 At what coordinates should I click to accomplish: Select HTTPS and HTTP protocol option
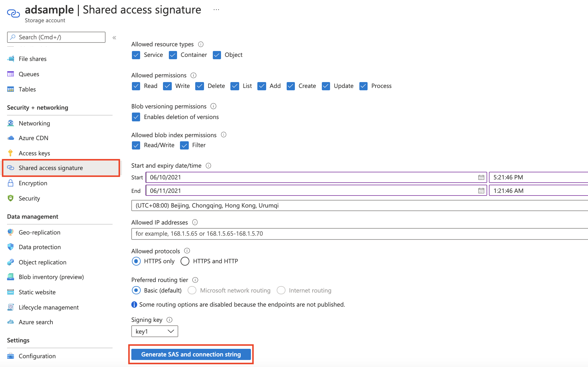(184, 261)
